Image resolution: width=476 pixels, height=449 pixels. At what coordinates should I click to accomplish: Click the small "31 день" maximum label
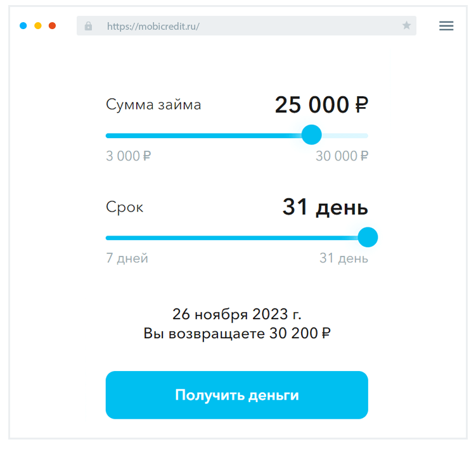(x=344, y=258)
